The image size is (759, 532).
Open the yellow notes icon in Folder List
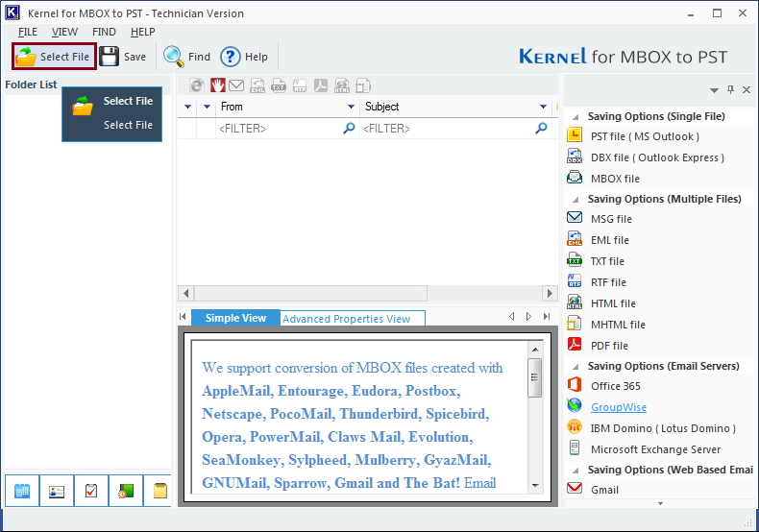[x=159, y=491]
